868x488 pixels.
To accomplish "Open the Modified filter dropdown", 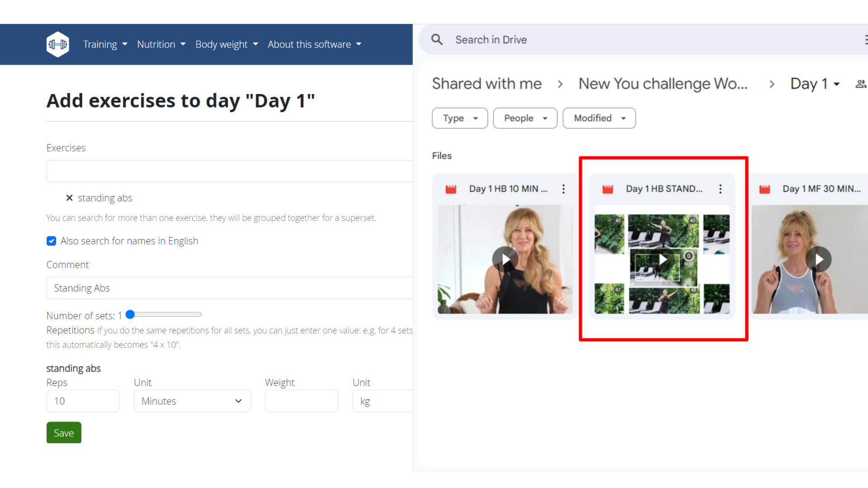I will click(599, 118).
